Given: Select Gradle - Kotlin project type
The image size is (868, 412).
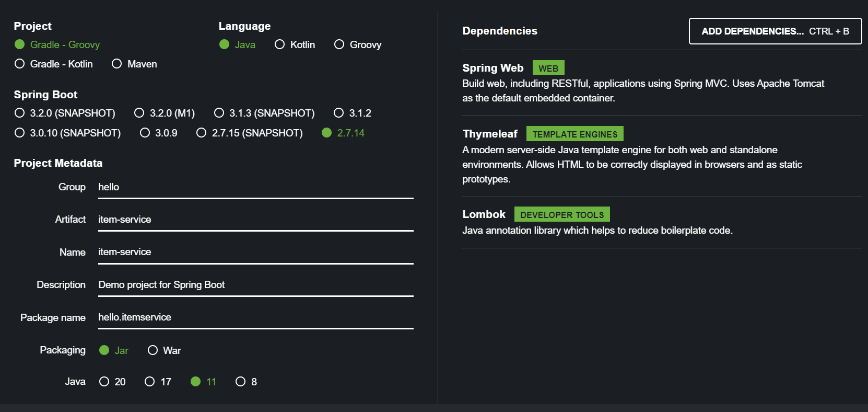Looking at the screenshot, I should pos(54,64).
